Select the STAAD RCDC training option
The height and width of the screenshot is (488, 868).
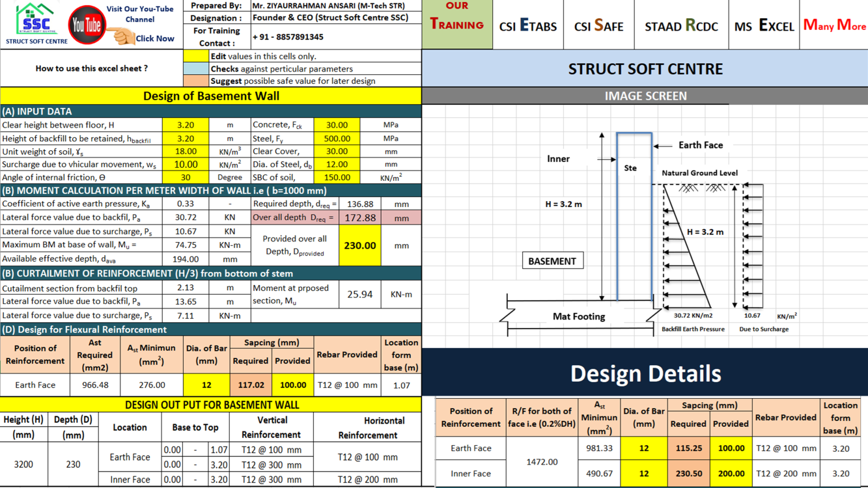coord(681,26)
